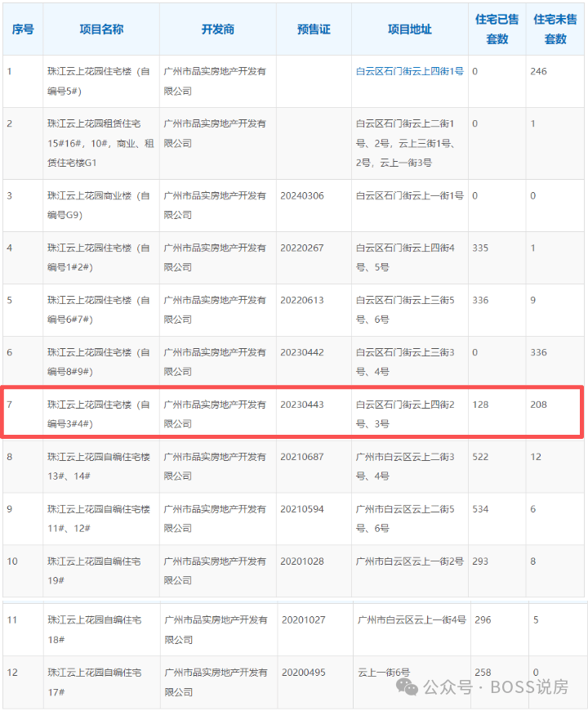This screenshot has width=588, height=711.
Task: Click developer name in row 1
Action: (215, 81)
